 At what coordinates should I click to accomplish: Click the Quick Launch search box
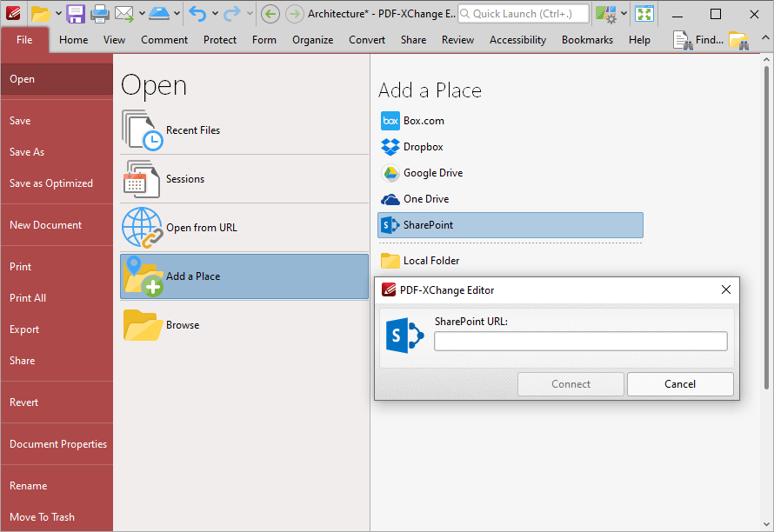tap(524, 14)
